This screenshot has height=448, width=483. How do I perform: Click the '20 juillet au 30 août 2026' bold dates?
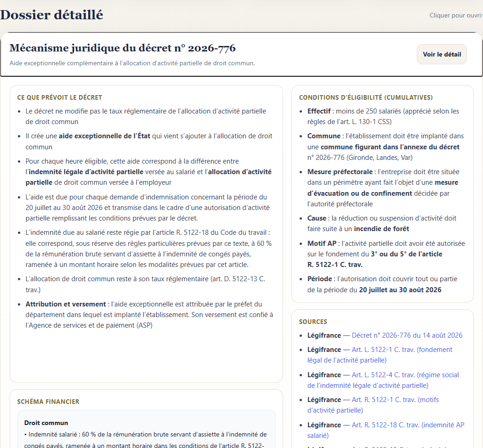(x=400, y=290)
